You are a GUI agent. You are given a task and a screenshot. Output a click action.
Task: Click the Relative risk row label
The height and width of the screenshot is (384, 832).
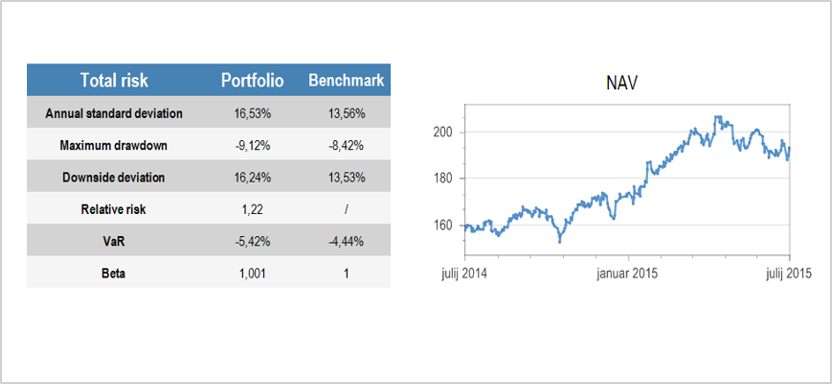[x=114, y=210]
